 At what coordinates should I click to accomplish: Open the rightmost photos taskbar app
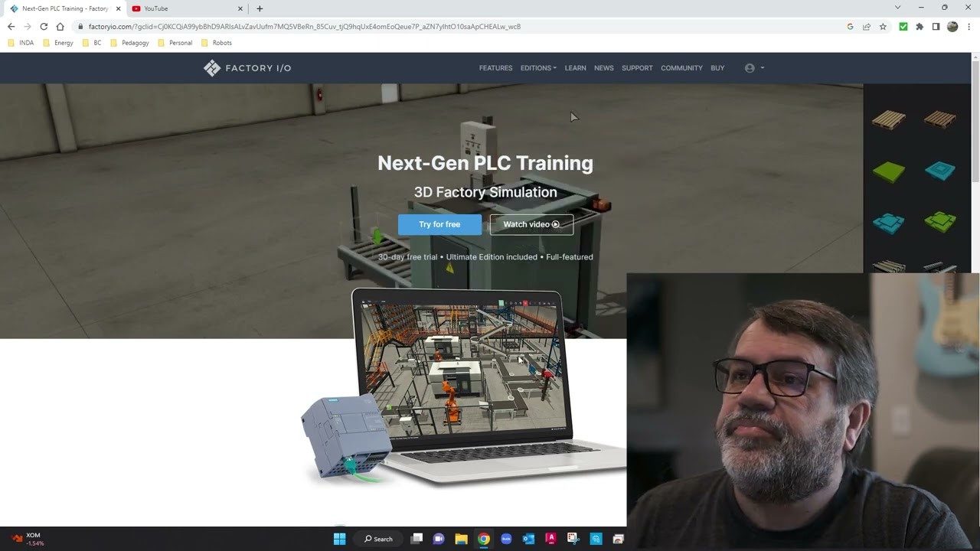point(618,539)
